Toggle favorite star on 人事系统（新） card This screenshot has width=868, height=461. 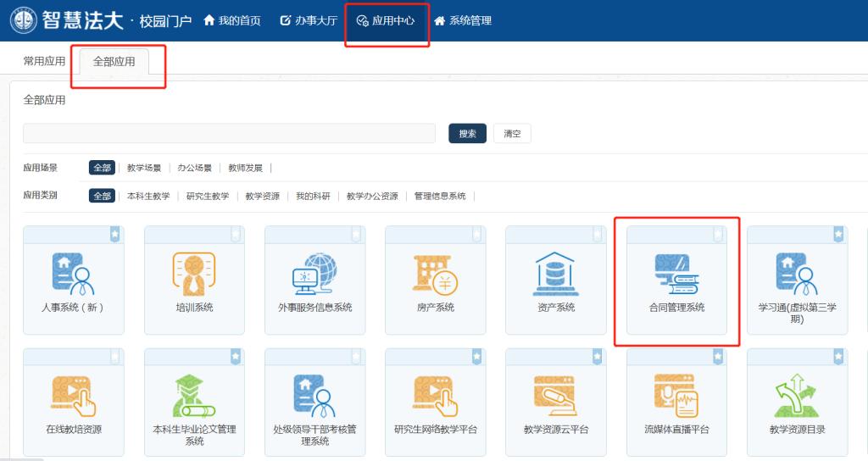coord(115,234)
